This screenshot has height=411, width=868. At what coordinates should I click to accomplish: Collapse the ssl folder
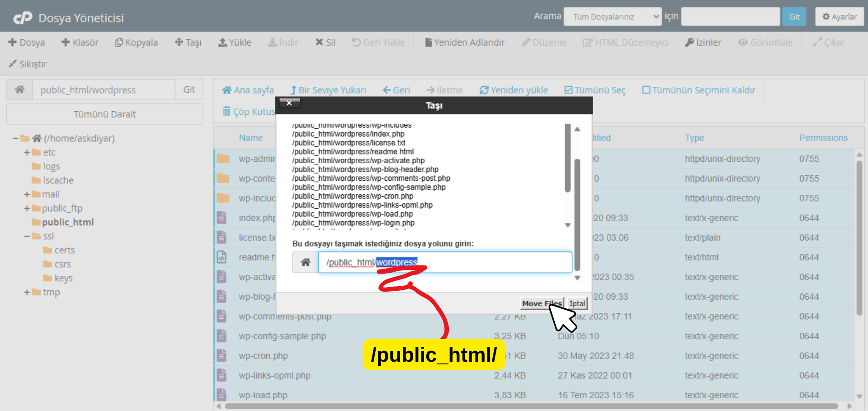[x=27, y=236]
